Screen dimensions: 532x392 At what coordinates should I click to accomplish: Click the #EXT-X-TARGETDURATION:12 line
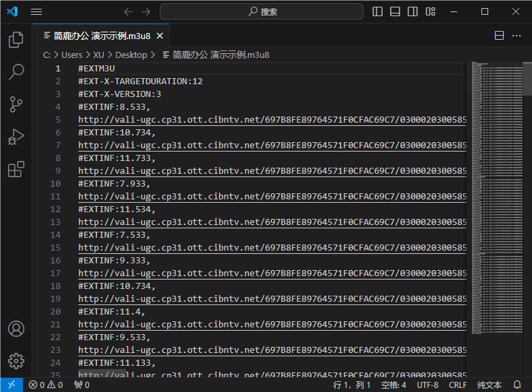click(x=140, y=81)
